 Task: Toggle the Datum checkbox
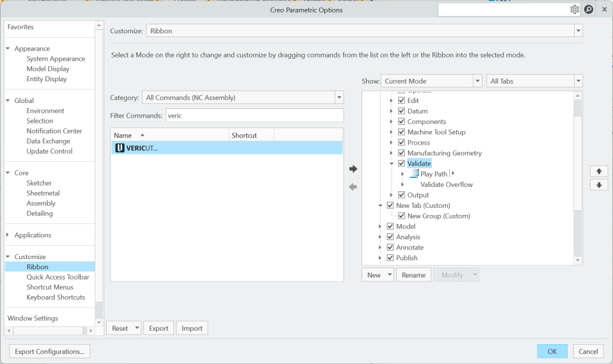click(401, 111)
